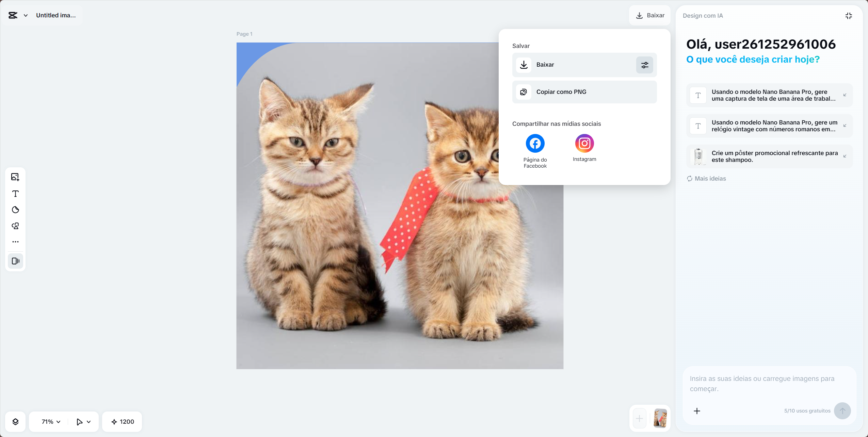Screen dimensions: 868x437
Task: Open the pointer tool dropdown arrow
Action: (x=89, y=422)
